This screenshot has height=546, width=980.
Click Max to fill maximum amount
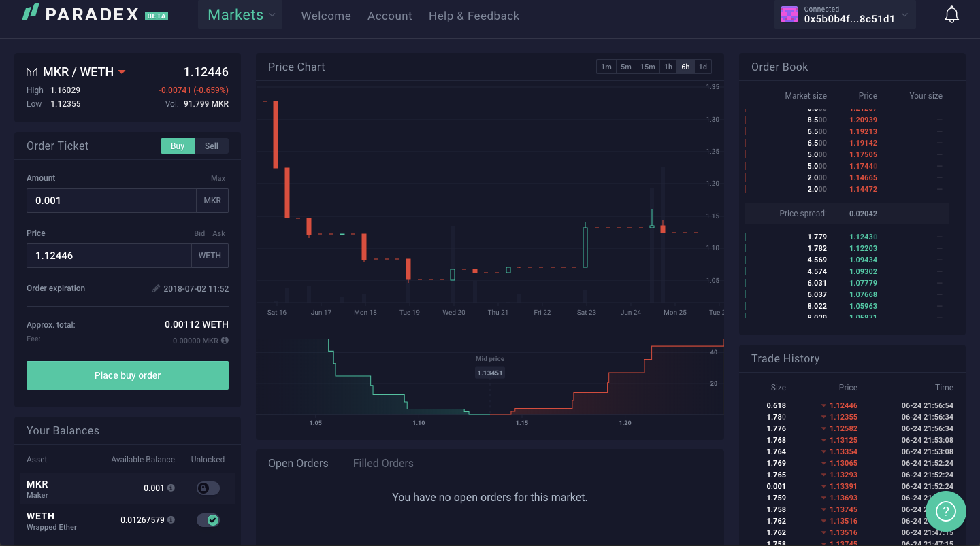point(218,178)
